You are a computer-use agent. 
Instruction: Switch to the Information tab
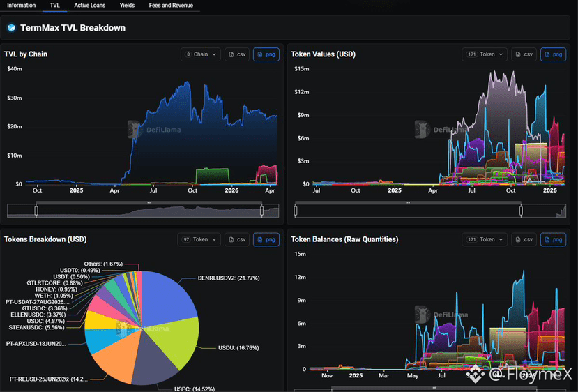22,6
